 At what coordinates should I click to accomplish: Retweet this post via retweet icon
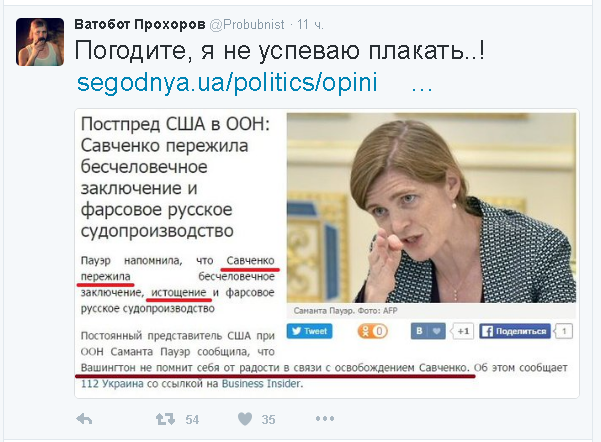tap(165, 419)
